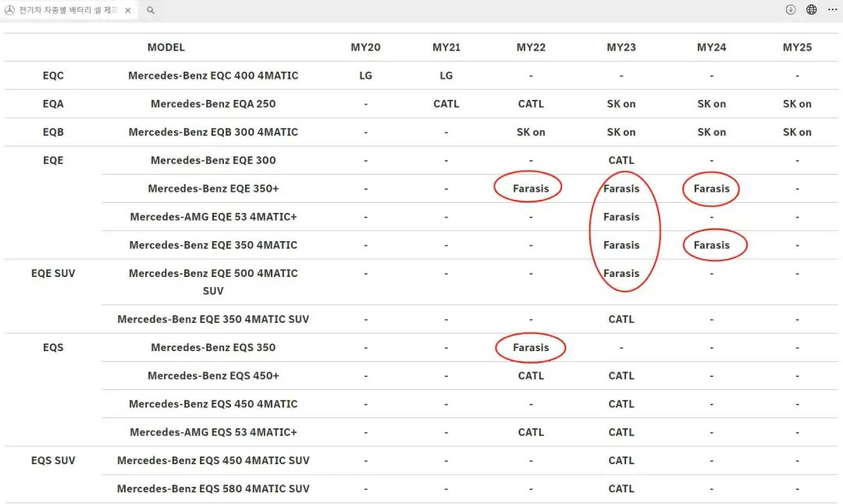Click Farasis cell in EQS 350 MY22

coord(531,348)
